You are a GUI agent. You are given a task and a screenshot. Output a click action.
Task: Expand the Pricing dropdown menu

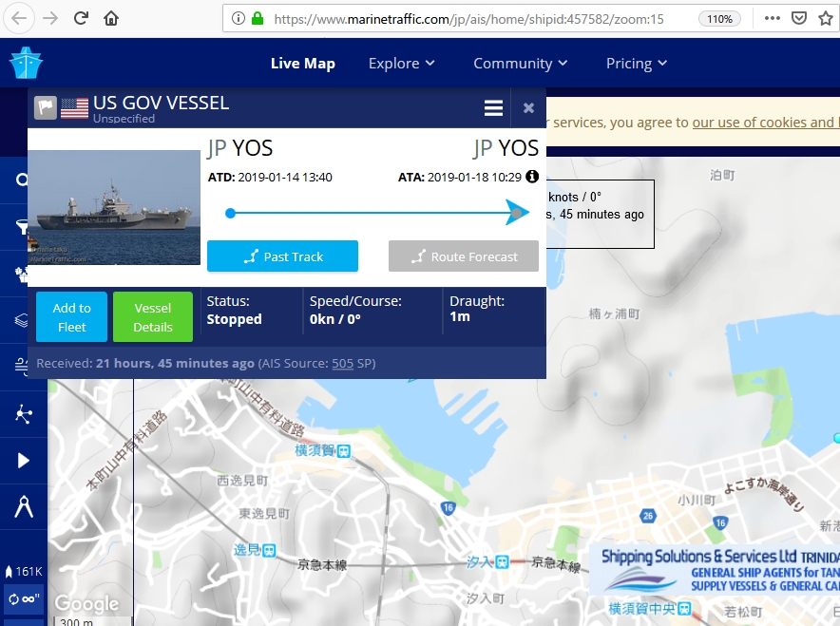click(636, 64)
